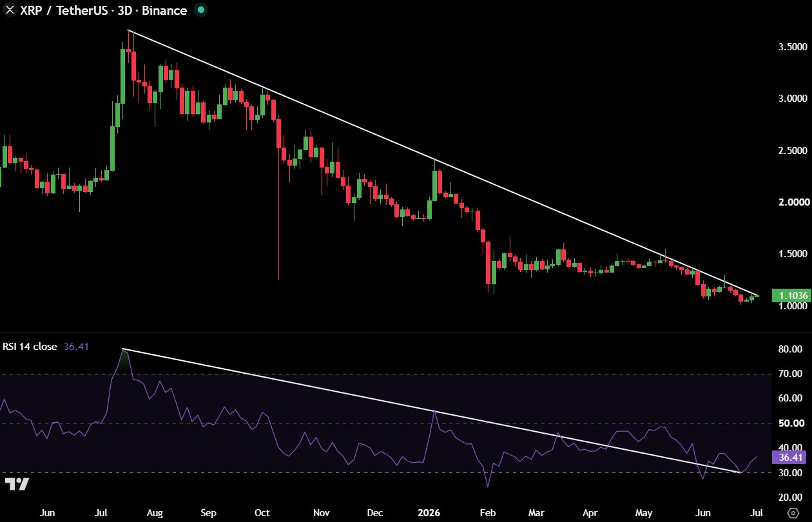
Task: Click the 1.0000 price scale label
Action: tap(793, 306)
